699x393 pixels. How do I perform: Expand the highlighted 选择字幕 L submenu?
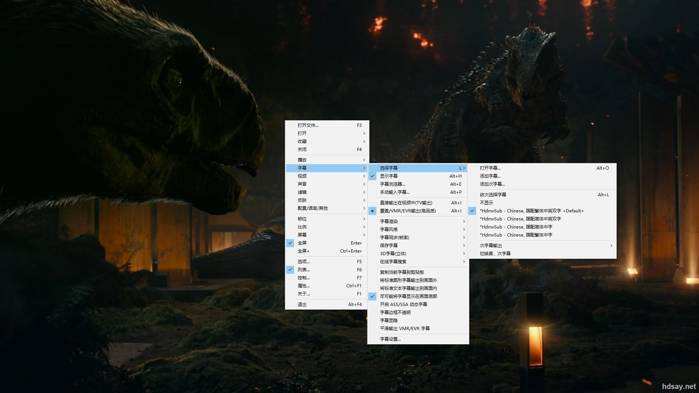coord(418,168)
